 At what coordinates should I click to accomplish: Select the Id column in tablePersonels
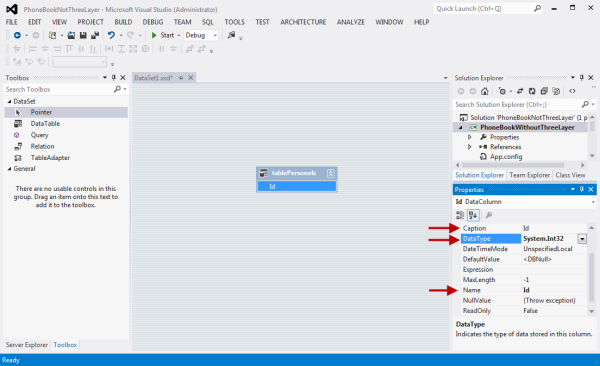pyautogui.click(x=297, y=186)
